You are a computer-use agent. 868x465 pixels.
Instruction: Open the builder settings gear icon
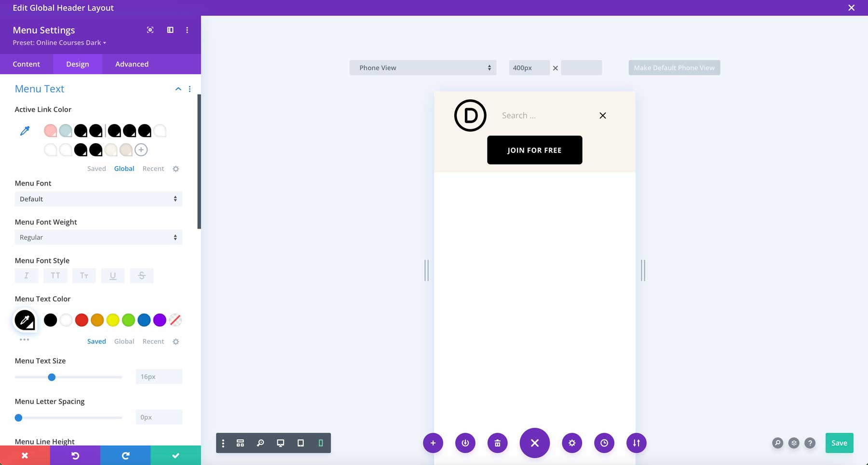pos(572,442)
